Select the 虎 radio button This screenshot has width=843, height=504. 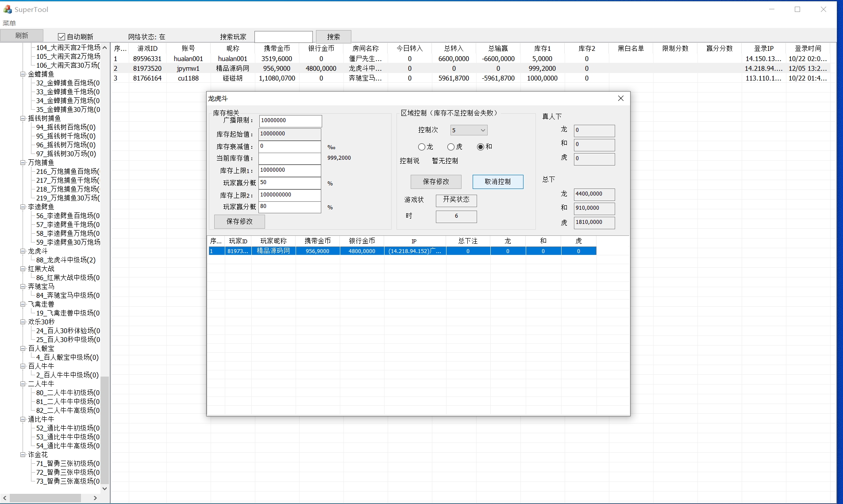click(450, 147)
